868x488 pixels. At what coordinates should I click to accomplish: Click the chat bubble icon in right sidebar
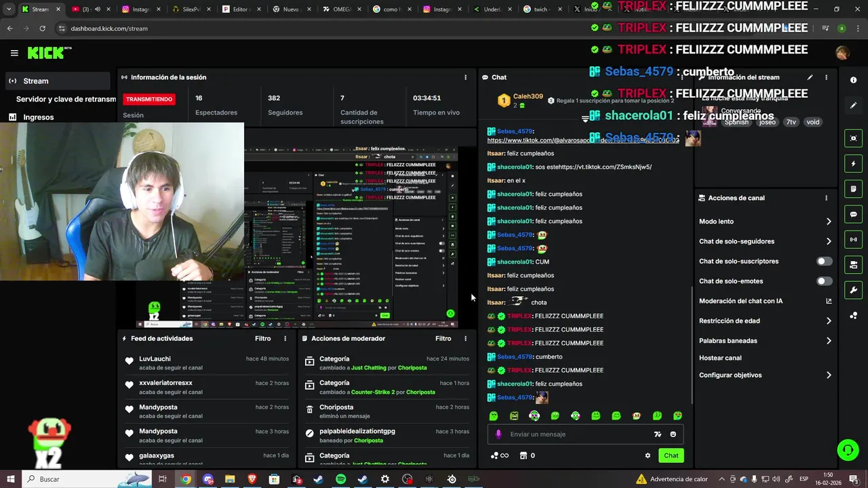pyautogui.click(x=853, y=214)
